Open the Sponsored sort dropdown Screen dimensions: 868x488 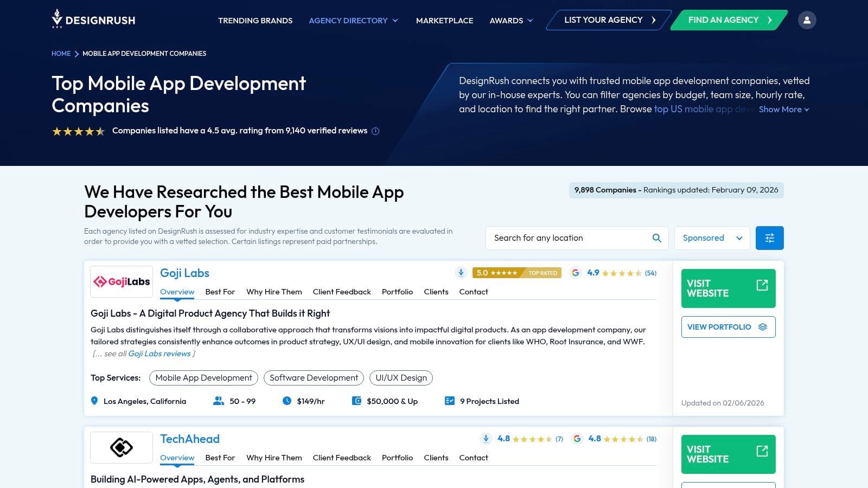[712, 238]
